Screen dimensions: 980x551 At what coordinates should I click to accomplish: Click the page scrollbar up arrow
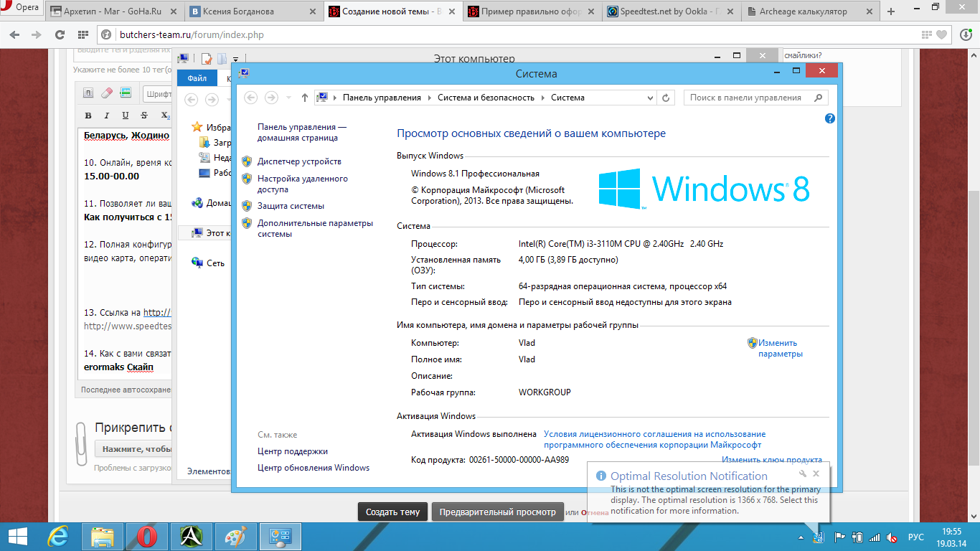pyautogui.click(x=974, y=55)
